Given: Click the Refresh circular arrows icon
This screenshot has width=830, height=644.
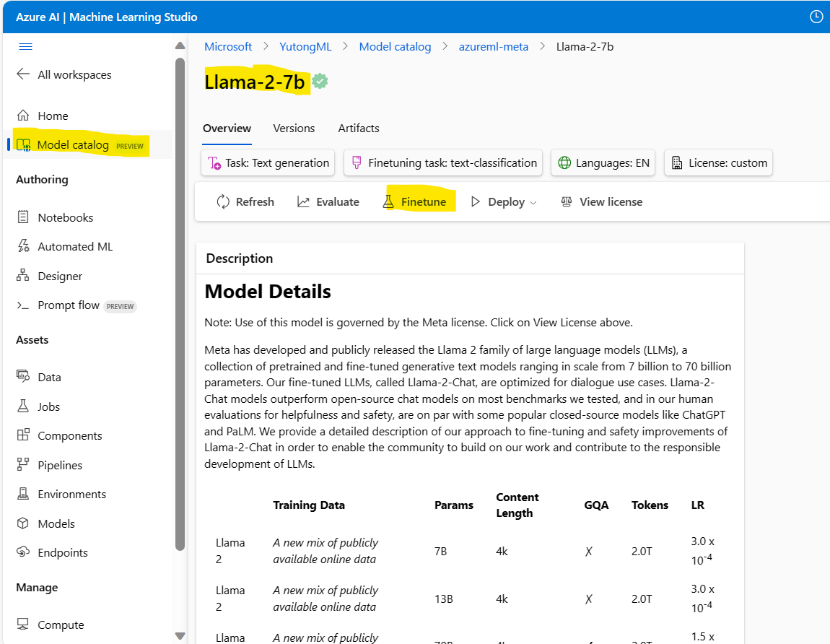Looking at the screenshot, I should pos(223,201).
